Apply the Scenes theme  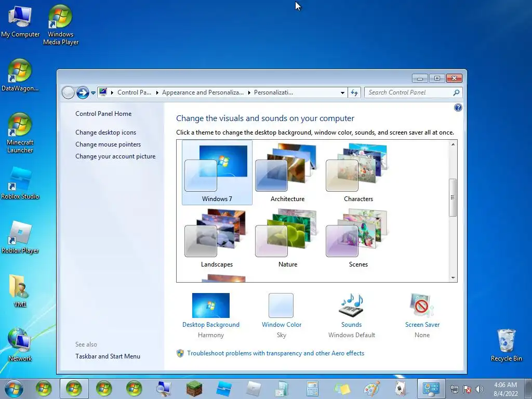[x=358, y=238]
